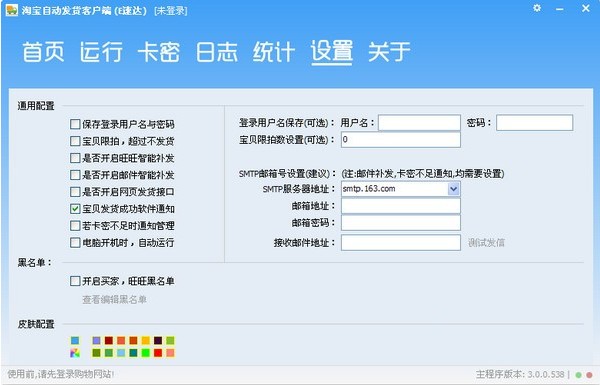Screen dimensions: 600x385
Task: Choose the yellow skin color swatch
Action: point(146,341)
